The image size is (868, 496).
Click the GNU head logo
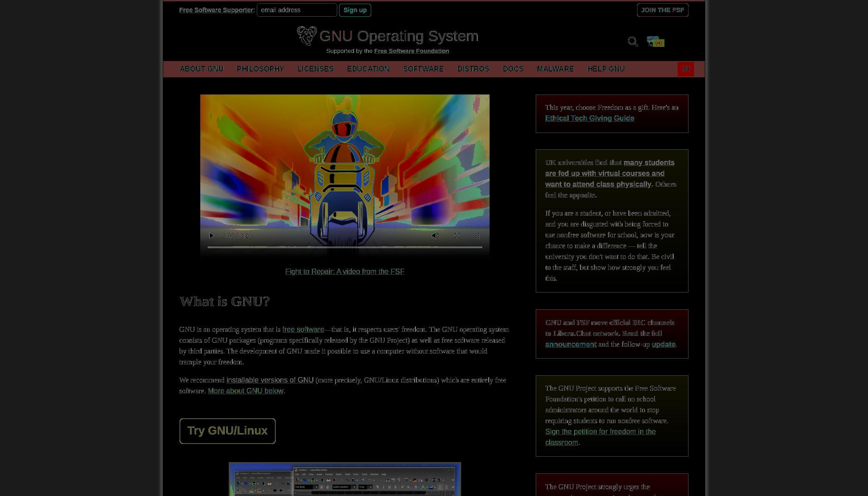click(x=307, y=36)
